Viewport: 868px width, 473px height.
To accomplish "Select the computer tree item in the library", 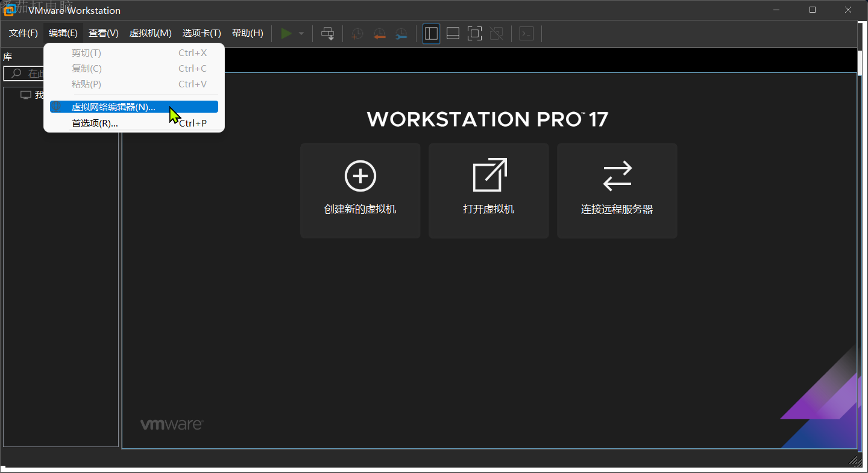I will (x=33, y=95).
